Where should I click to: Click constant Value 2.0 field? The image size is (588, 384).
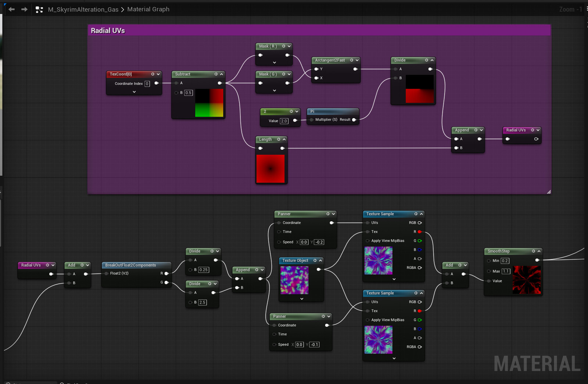pyautogui.click(x=284, y=121)
